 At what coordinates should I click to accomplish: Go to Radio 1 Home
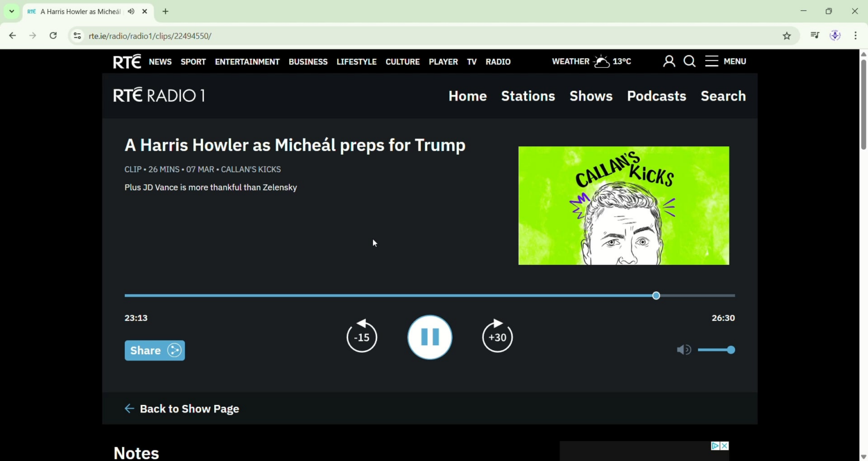468,96
